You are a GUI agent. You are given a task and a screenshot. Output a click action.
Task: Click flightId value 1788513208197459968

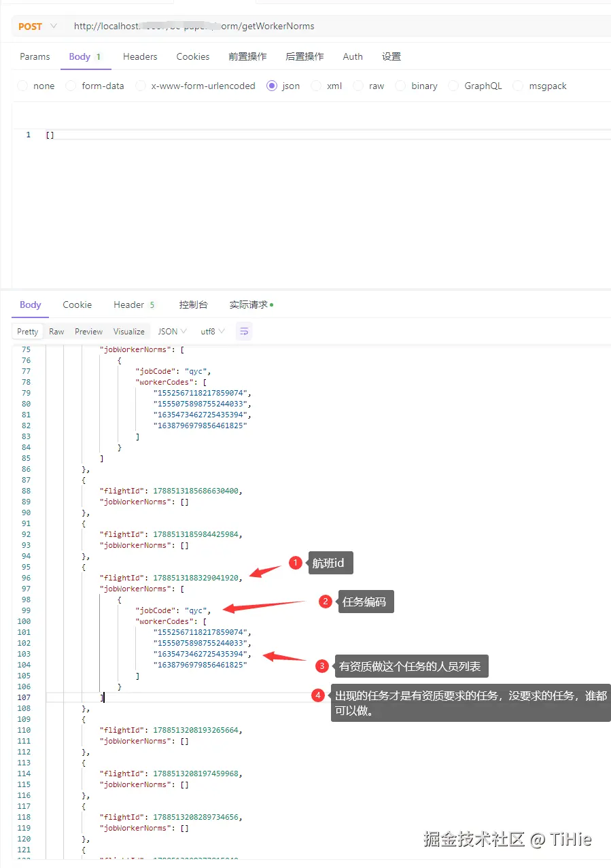[x=196, y=774]
